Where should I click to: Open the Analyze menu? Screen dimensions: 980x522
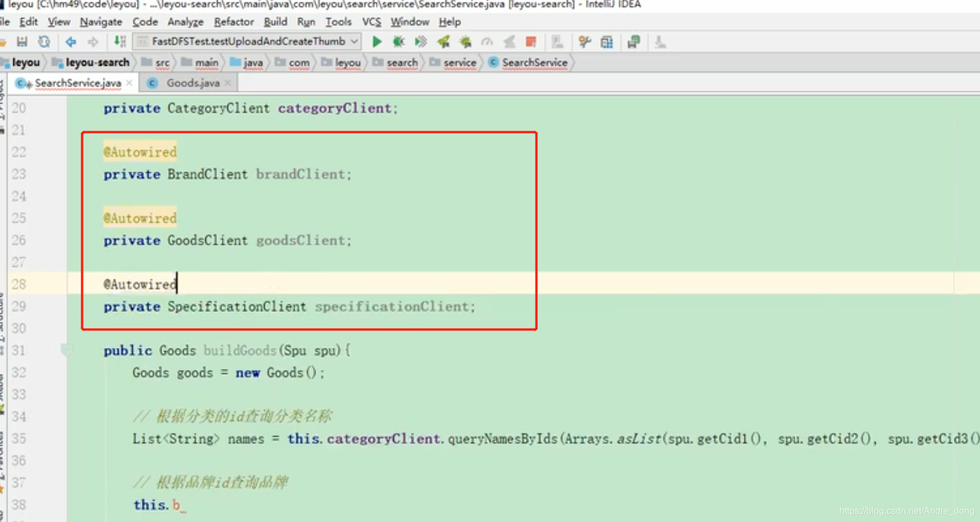tap(186, 22)
